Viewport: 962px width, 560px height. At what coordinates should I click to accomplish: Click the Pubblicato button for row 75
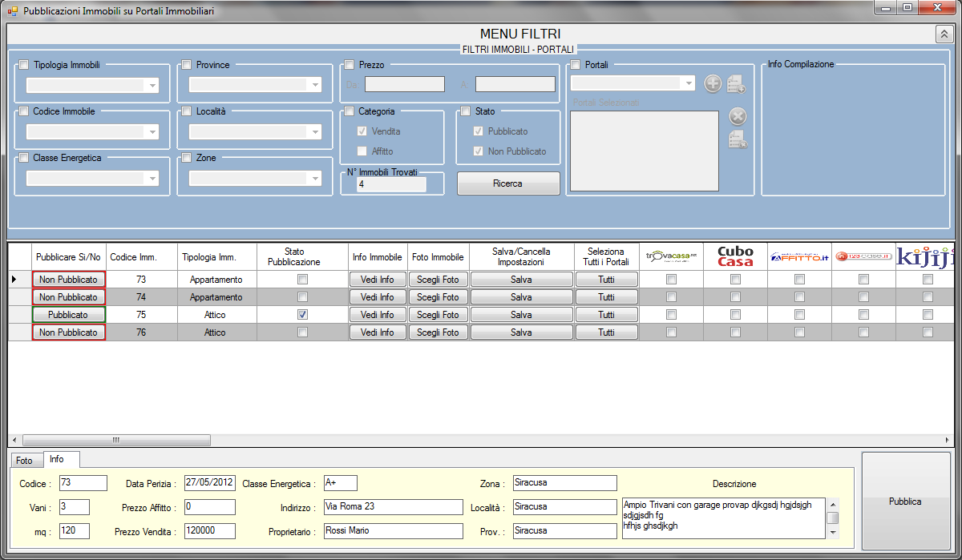click(x=69, y=315)
